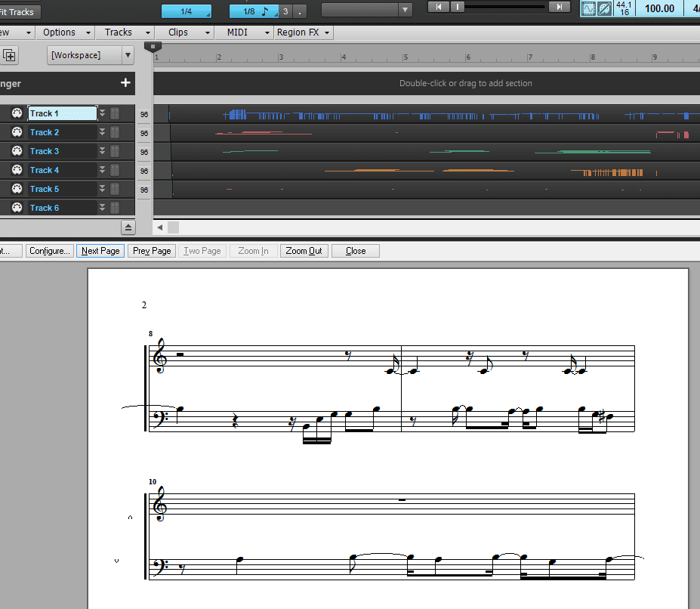Image resolution: width=700 pixels, height=609 pixels.
Task: Open the empty combo box in toolbar
Action: (x=367, y=10)
